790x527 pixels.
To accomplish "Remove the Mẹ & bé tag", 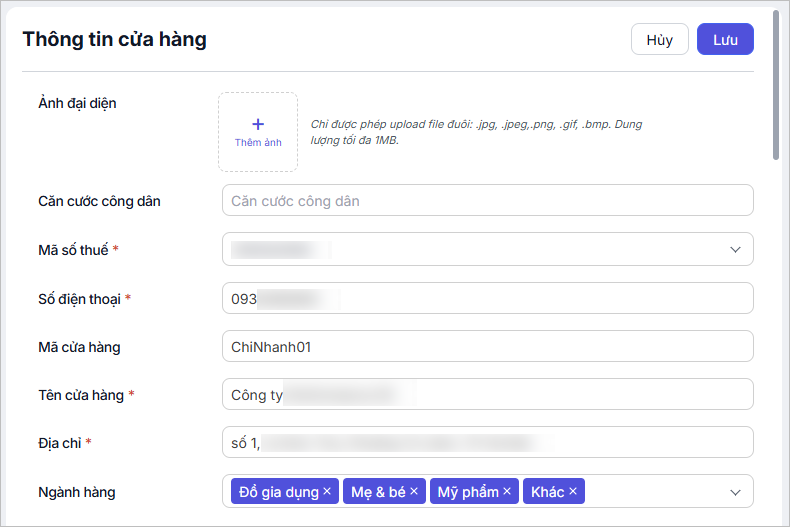I will pos(414,491).
